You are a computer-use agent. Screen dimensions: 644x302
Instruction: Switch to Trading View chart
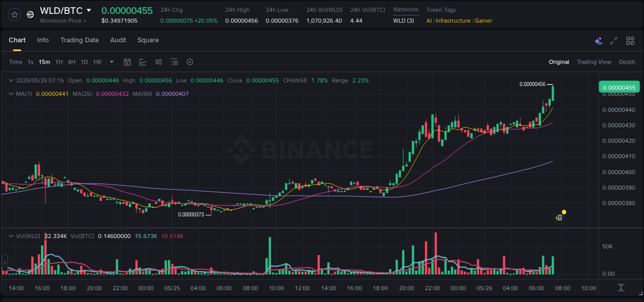594,62
